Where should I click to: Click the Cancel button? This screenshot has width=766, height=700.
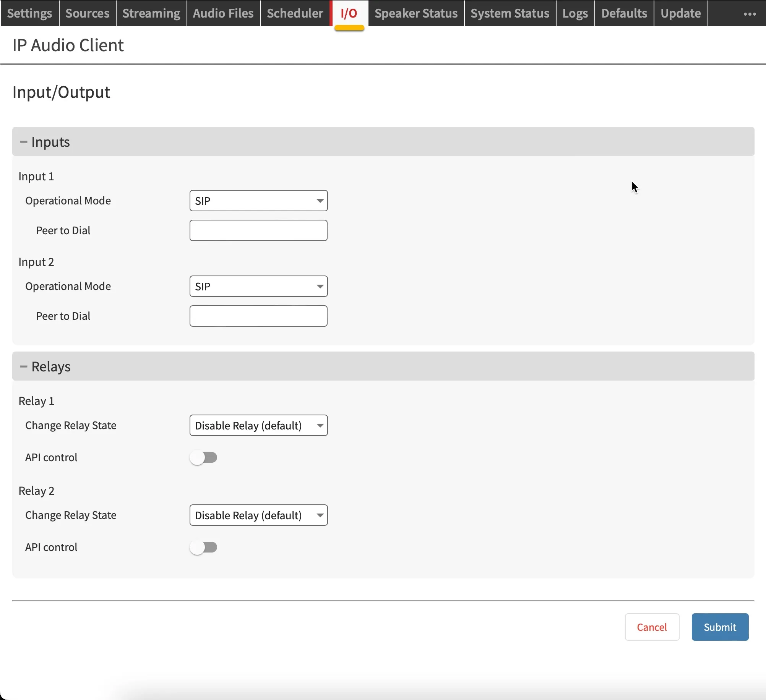pos(652,627)
